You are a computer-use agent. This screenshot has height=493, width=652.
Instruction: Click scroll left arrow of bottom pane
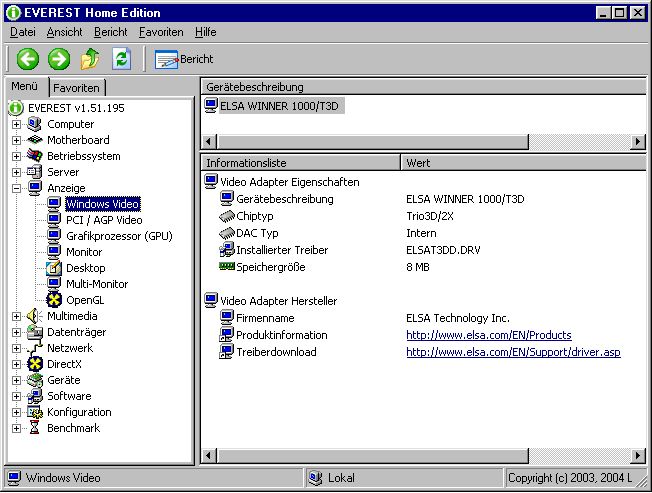[208, 456]
